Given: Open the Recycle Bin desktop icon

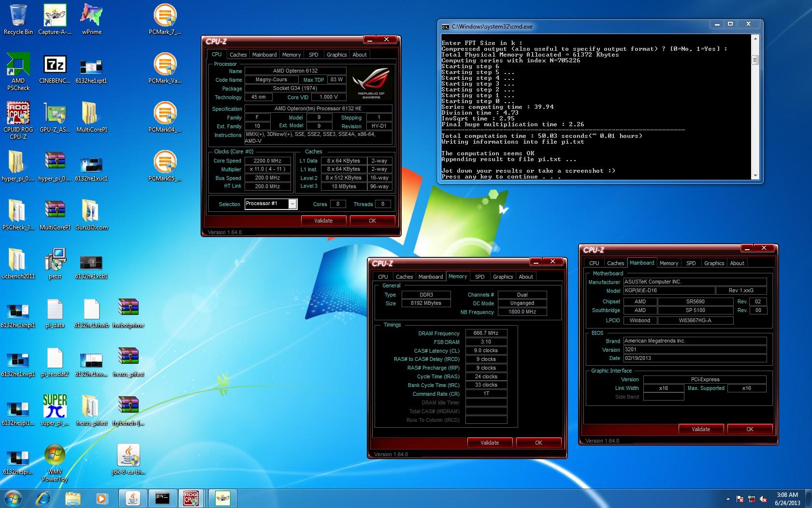Looking at the screenshot, I should 18,19.
